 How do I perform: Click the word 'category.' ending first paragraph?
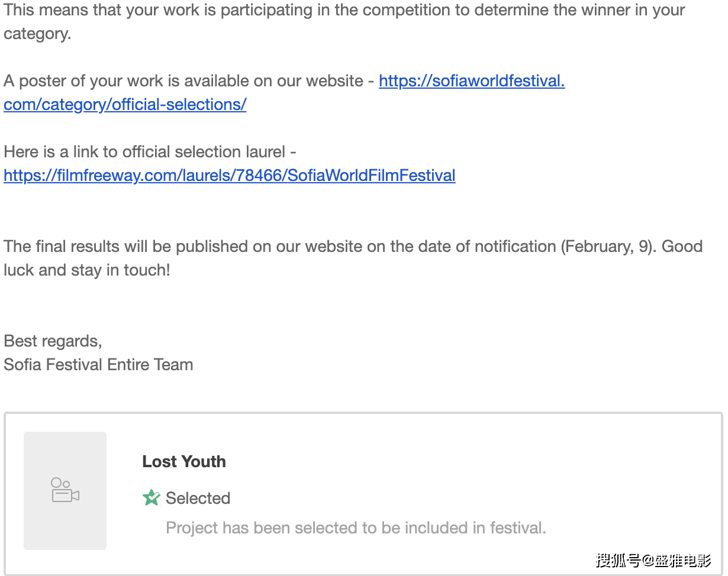pyautogui.click(x=37, y=34)
